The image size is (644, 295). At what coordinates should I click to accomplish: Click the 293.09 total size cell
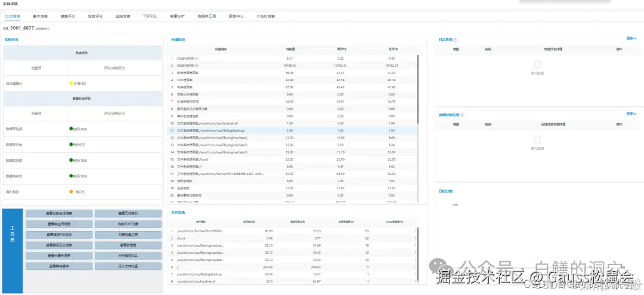268,267
